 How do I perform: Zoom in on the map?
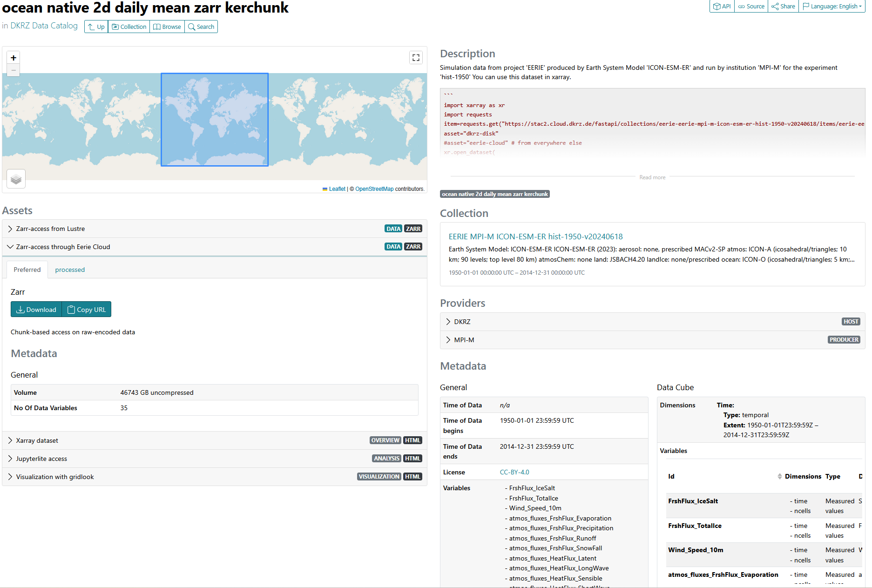coord(14,58)
